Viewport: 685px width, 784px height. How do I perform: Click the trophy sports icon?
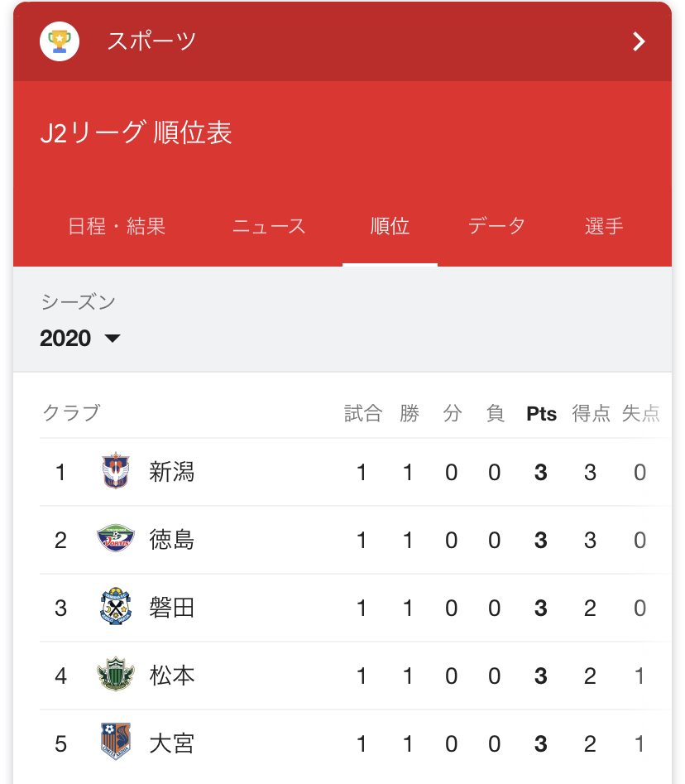(x=60, y=41)
